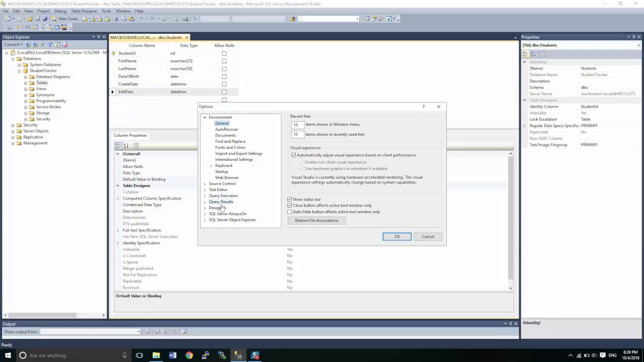The image size is (644, 362).
Task: Click the Set Primary Key icon
Action: click(x=18, y=27)
